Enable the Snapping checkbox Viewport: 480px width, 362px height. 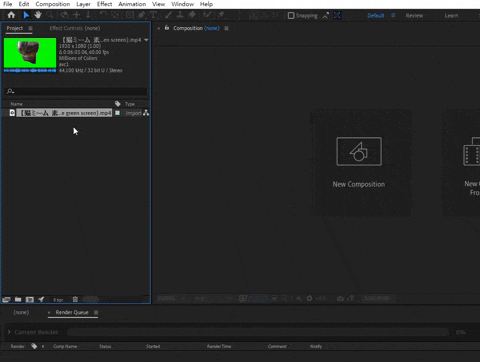coord(291,15)
